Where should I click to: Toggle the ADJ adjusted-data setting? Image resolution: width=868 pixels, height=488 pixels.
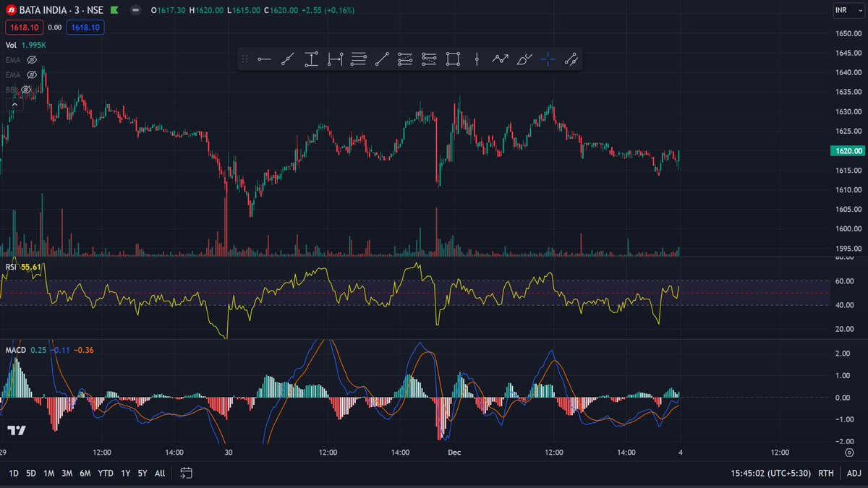click(x=854, y=474)
